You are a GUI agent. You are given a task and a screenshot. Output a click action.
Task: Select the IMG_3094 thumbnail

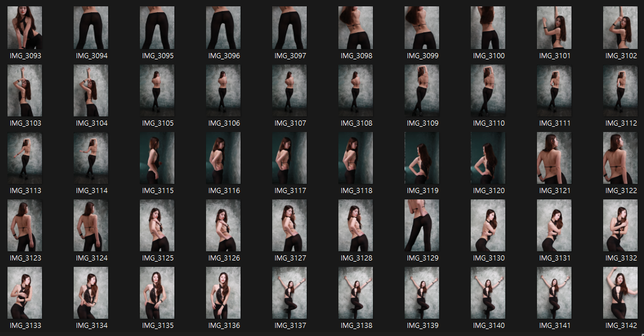point(91,28)
